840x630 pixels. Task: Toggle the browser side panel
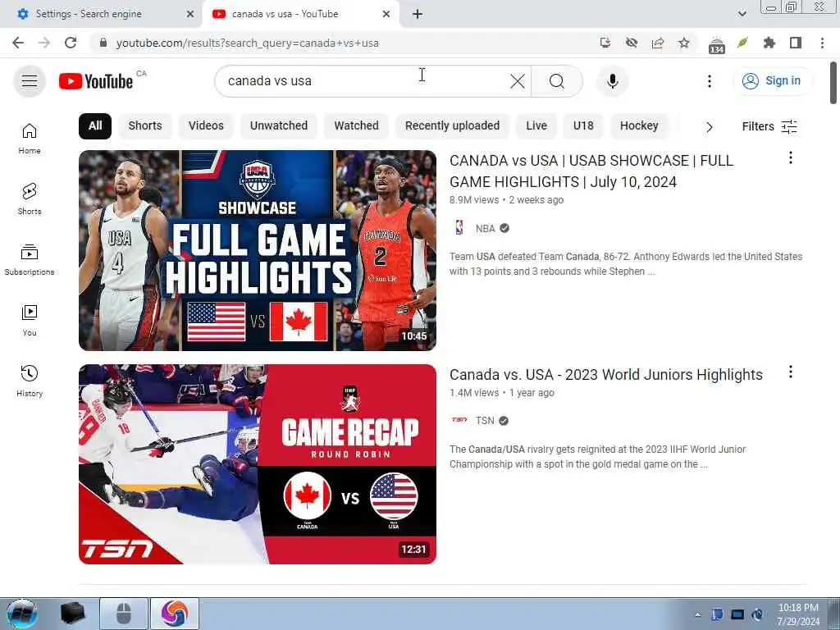[x=796, y=43]
